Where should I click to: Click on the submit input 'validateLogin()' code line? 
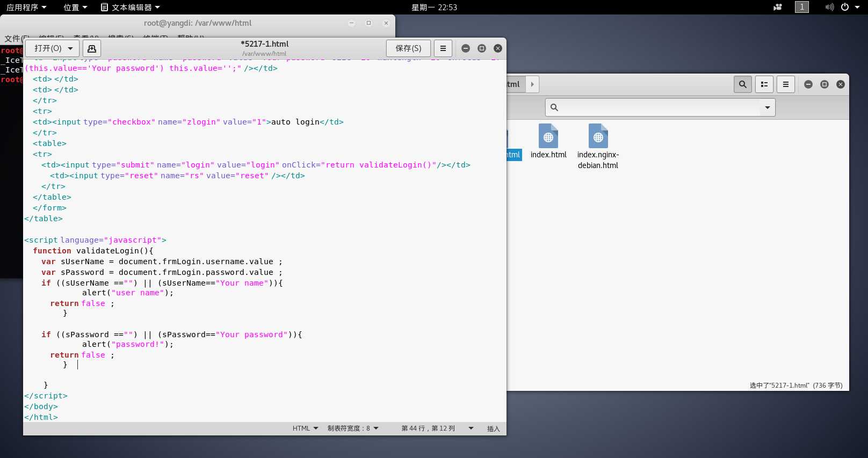click(256, 165)
